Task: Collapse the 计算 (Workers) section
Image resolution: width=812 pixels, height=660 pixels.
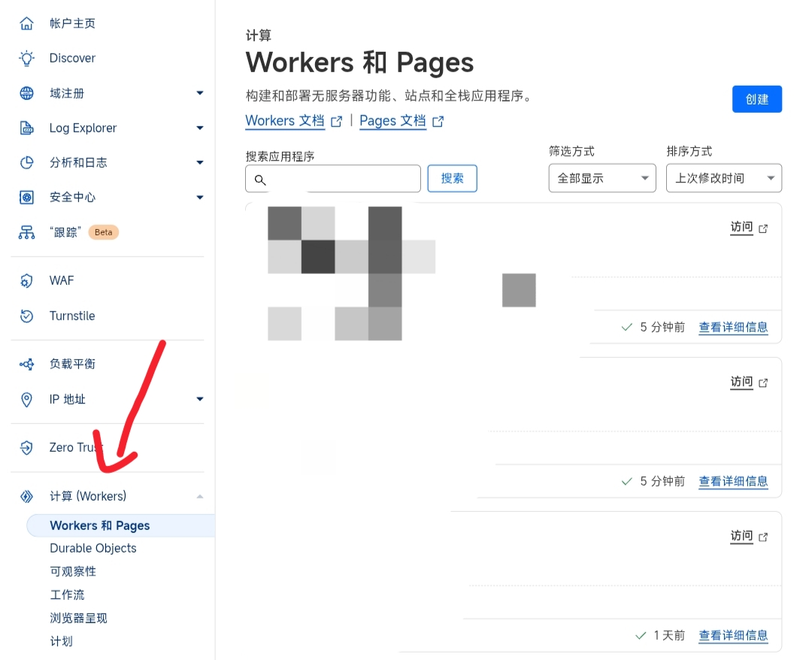Action: 199,496
